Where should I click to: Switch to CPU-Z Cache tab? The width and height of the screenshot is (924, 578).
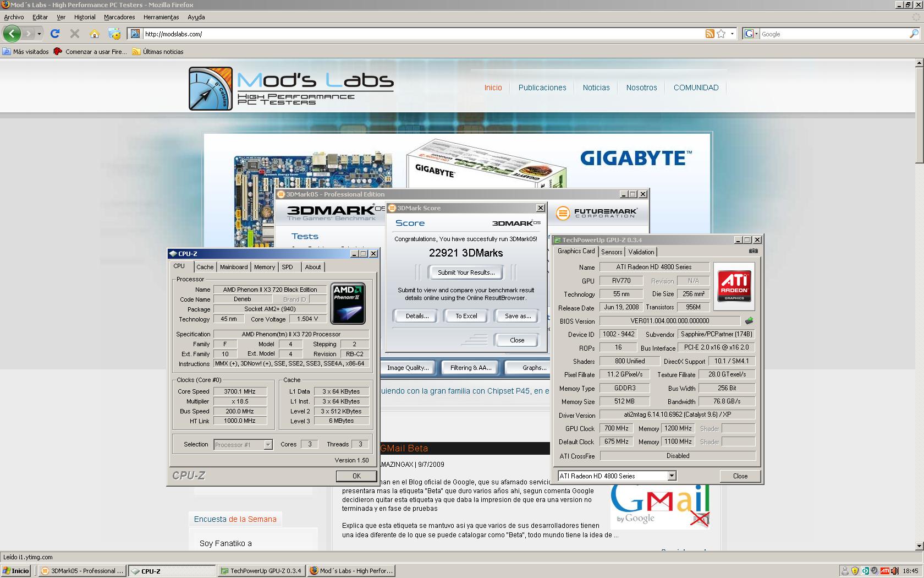(205, 267)
